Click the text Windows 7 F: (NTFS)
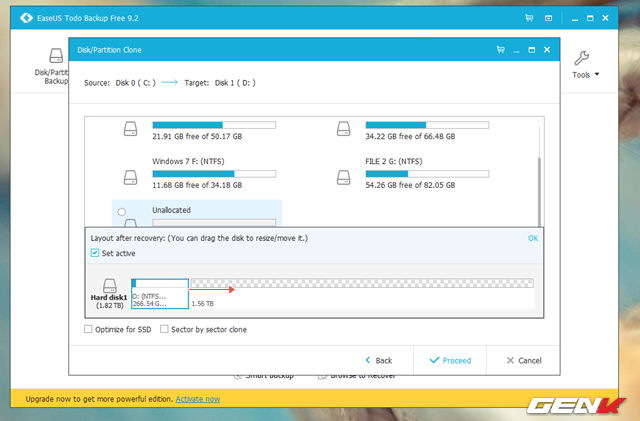The image size is (640, 421). [x=188, y=161]
